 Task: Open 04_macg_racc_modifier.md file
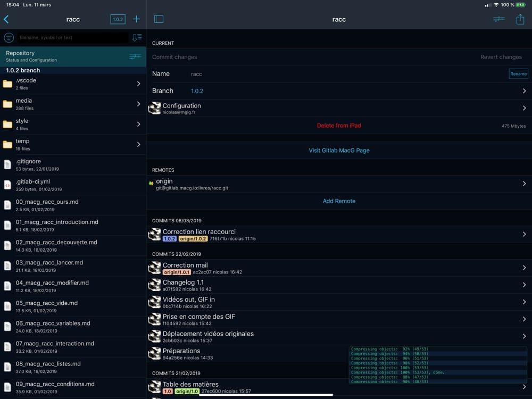pyautogui.click(x=73, y=286)
